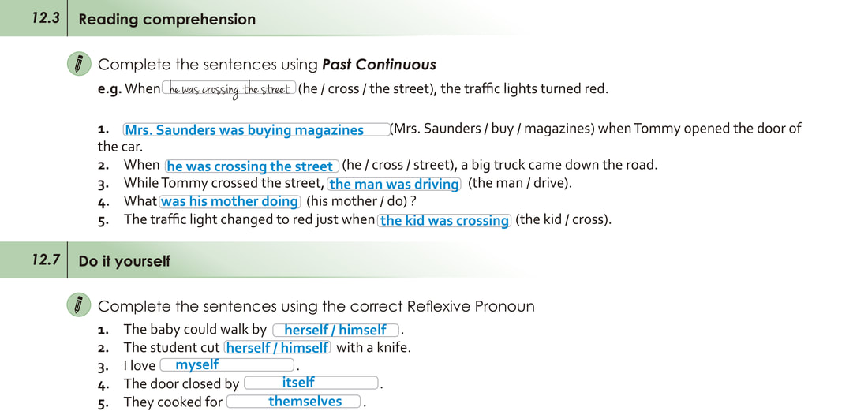Select the 'the man was driving' answer field
The width and height of the screenshot is (868, 411).
pos(395,184)
